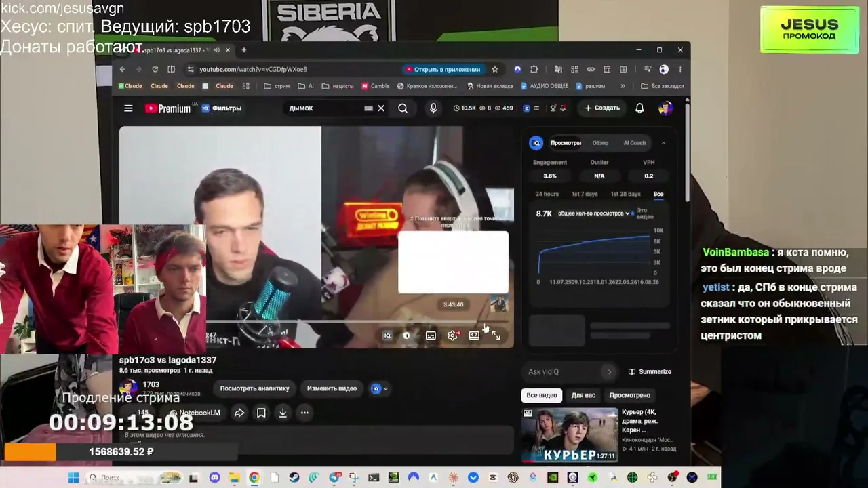This screenshot has height=488, width=868.
Task: Select the 1st 7 days range
Action: [x=585, y=194]
